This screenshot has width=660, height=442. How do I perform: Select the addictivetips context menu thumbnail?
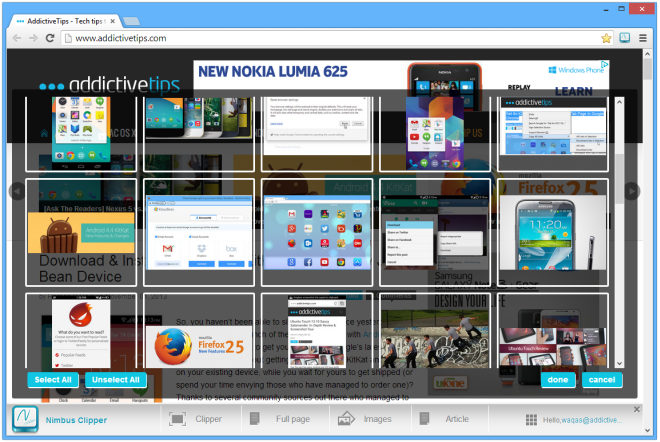pos(553,134)
